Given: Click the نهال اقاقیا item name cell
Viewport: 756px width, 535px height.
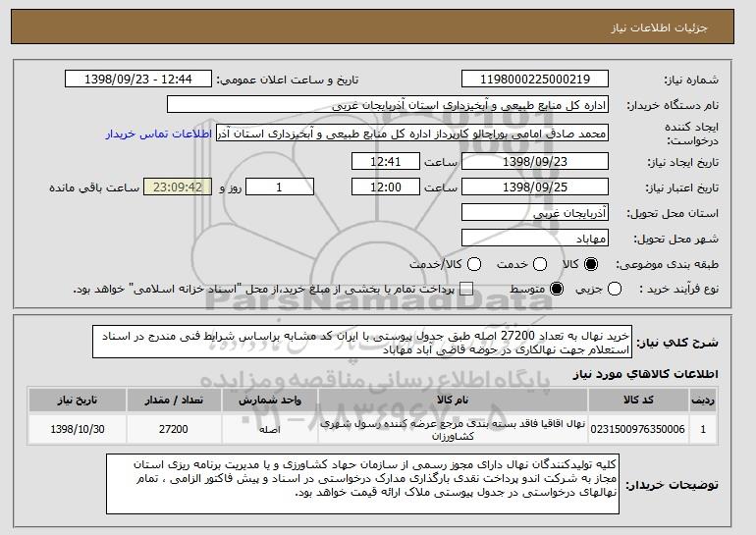Looking at the screenshot, I should (x=453, y=429).
